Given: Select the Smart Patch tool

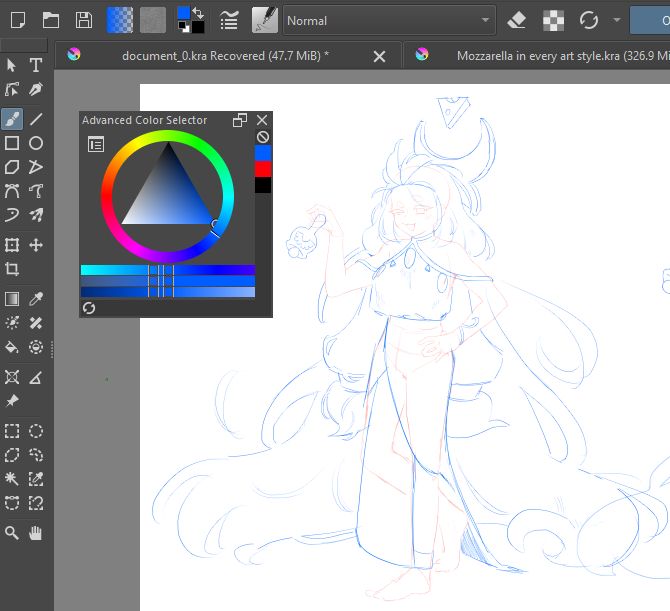Looking at the screenshot, I should coord(36,323).
